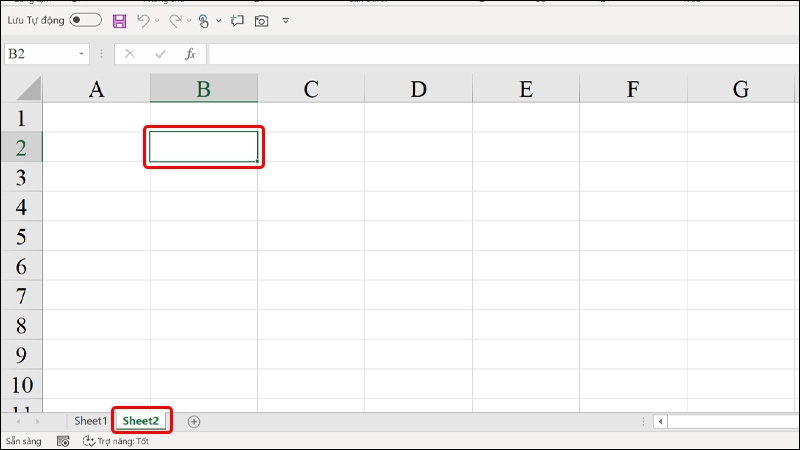Image resolution: width=800 pixels, height=450 pixels.
Task: Open Customize Quick Access Toolbar dropdown
Action: (286, 21)
